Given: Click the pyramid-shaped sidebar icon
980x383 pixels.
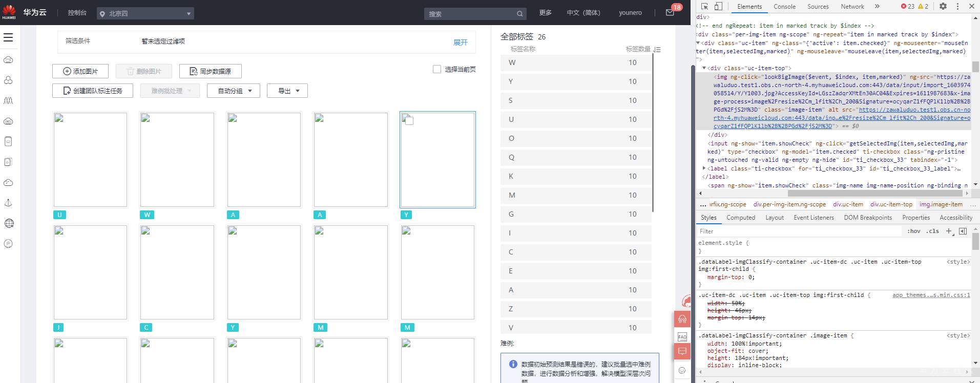Looking at the screenshot, I should click(x=8, y=203).
